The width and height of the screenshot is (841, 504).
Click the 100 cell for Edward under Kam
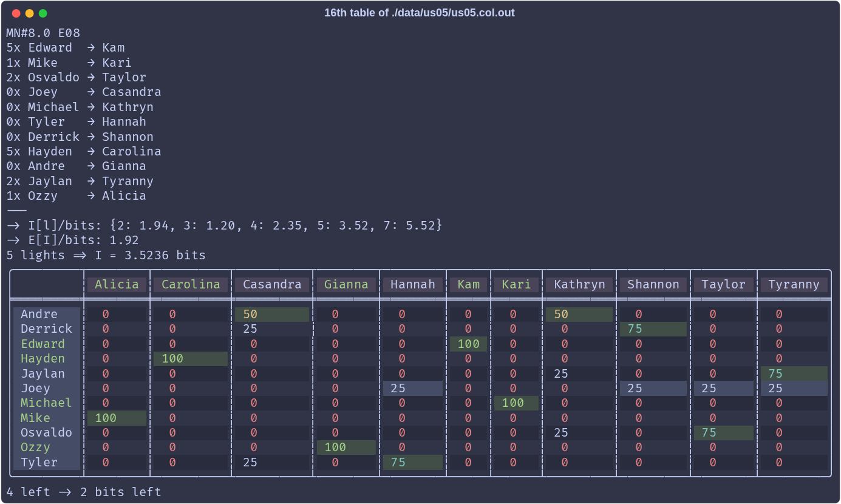[468, 344]
